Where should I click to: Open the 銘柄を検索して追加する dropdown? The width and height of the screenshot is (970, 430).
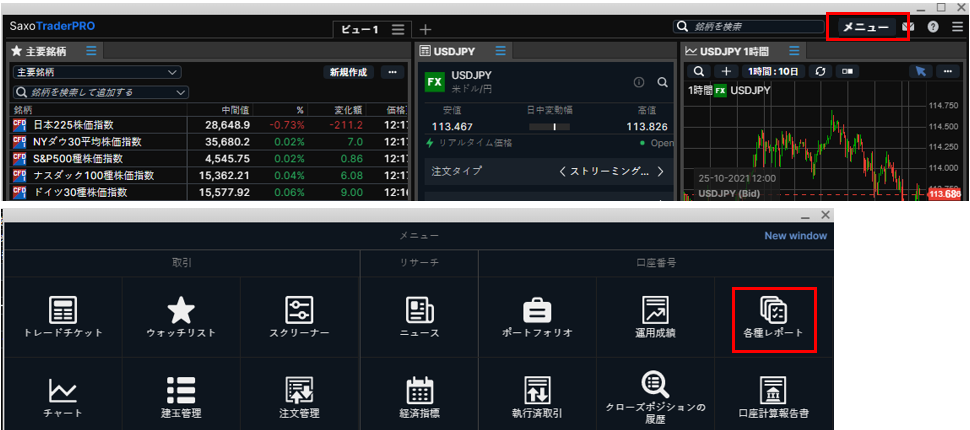tap(101, 92)
